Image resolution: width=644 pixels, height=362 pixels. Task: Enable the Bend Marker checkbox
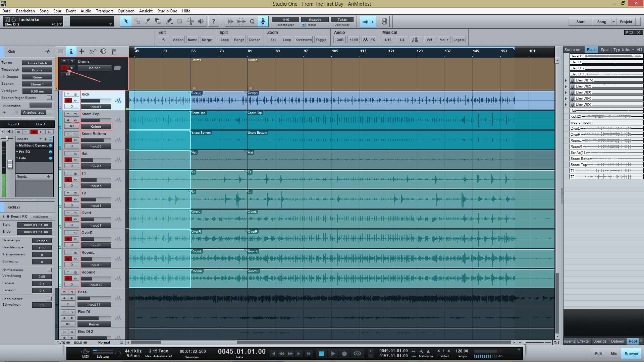(x=49, y=299)
